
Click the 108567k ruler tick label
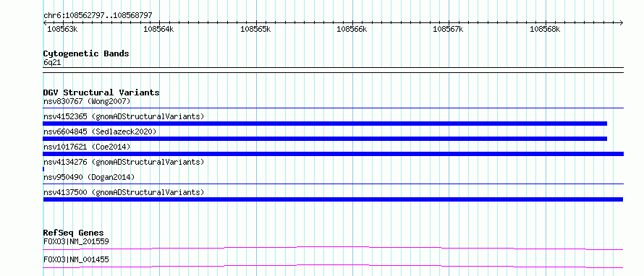point(448,29)
